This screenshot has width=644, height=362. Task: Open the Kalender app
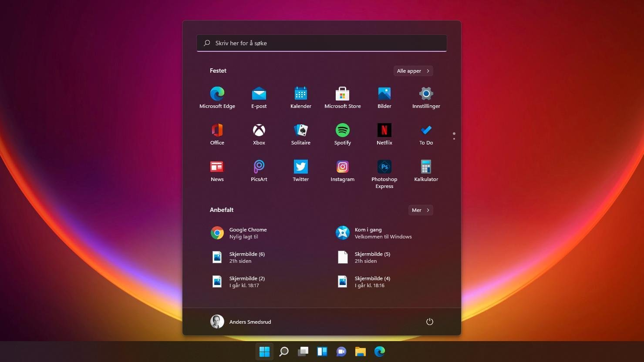[301, 97]
